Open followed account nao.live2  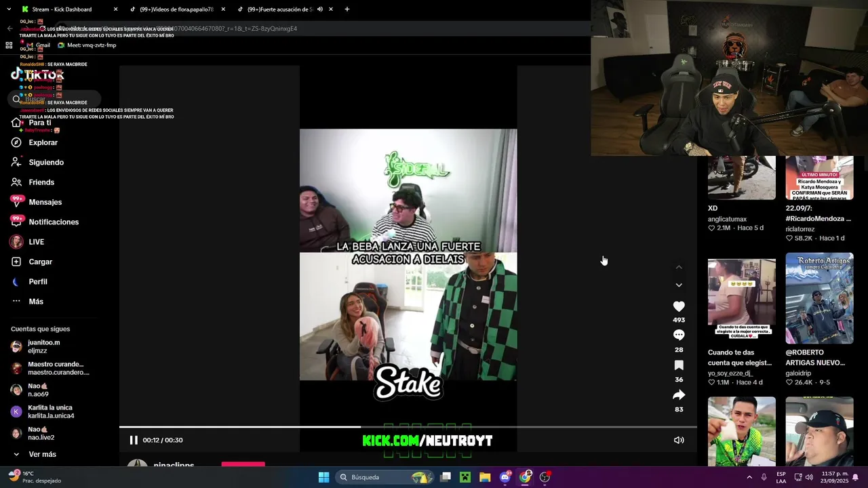click(x=34, y=433)
